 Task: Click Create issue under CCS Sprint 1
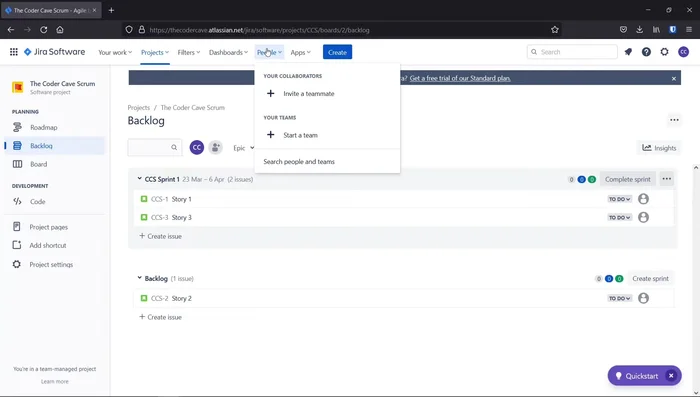(x=160, y=236)
